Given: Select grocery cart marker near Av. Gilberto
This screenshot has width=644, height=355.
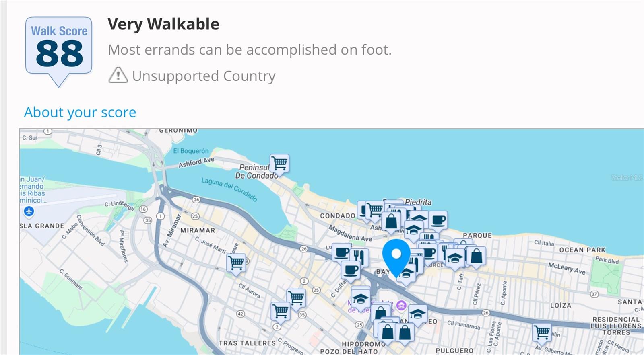Looking at the screenshot, I should (542, 332).
